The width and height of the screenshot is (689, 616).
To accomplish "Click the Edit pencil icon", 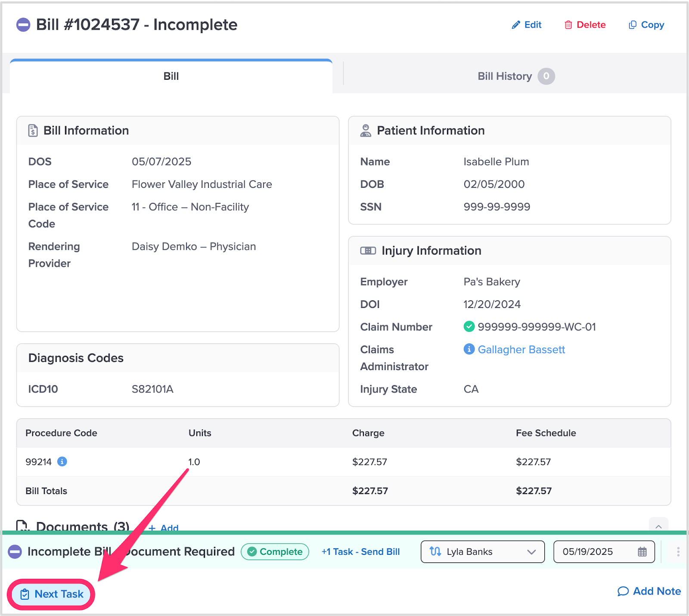I will click(x=515, y=25).
